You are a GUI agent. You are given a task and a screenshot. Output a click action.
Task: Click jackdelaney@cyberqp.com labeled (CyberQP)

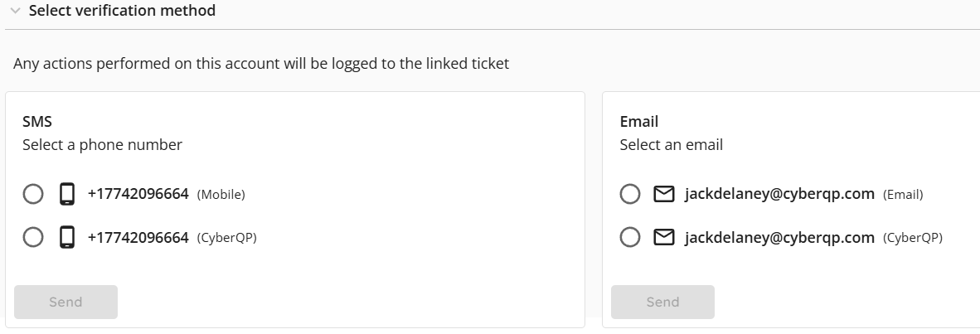point(779,237)
